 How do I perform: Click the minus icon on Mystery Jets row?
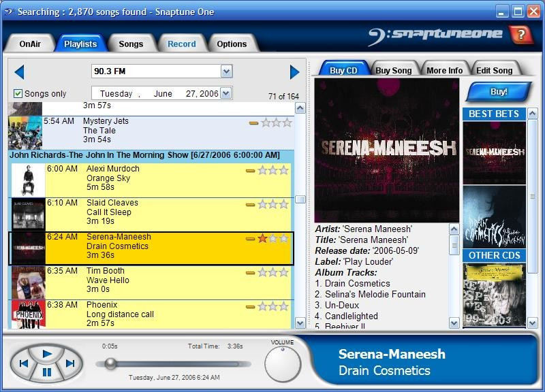coord(253,123)
